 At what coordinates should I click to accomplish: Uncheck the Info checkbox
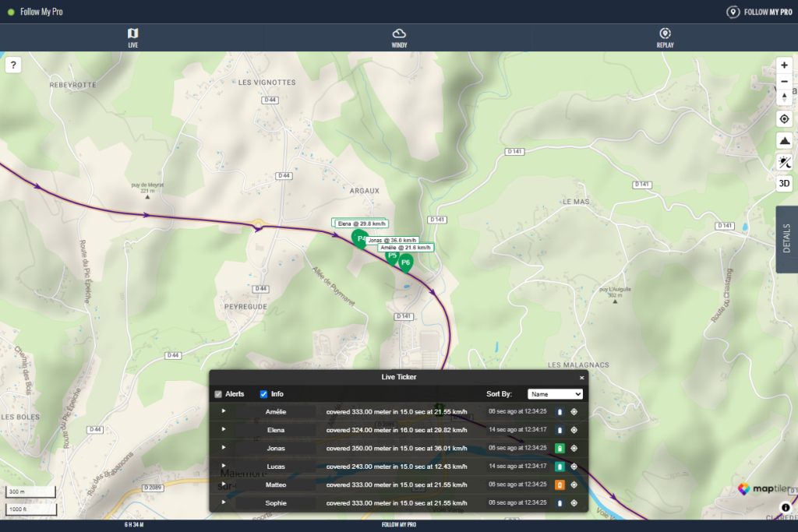[263, 394]
